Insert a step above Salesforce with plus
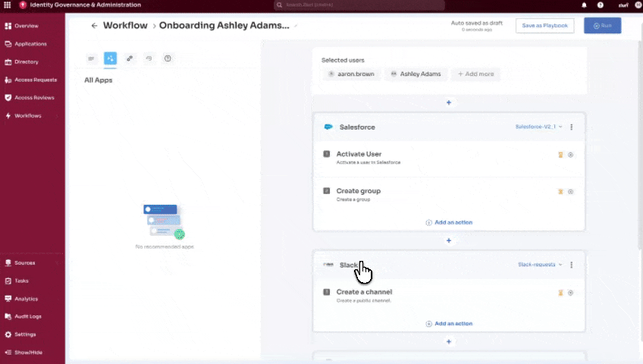 click(449, 102)
